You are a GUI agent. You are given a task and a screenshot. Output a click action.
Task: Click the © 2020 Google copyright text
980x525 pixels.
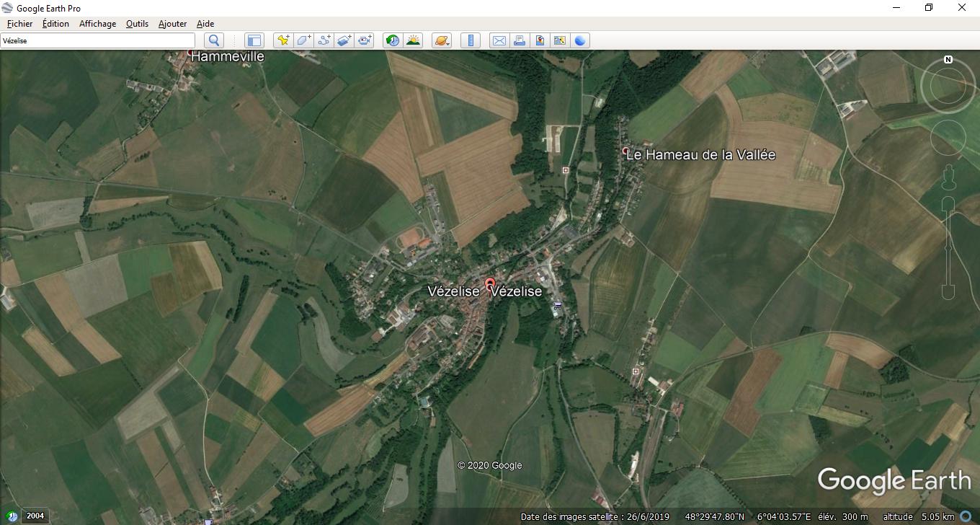tap(490, 465)
